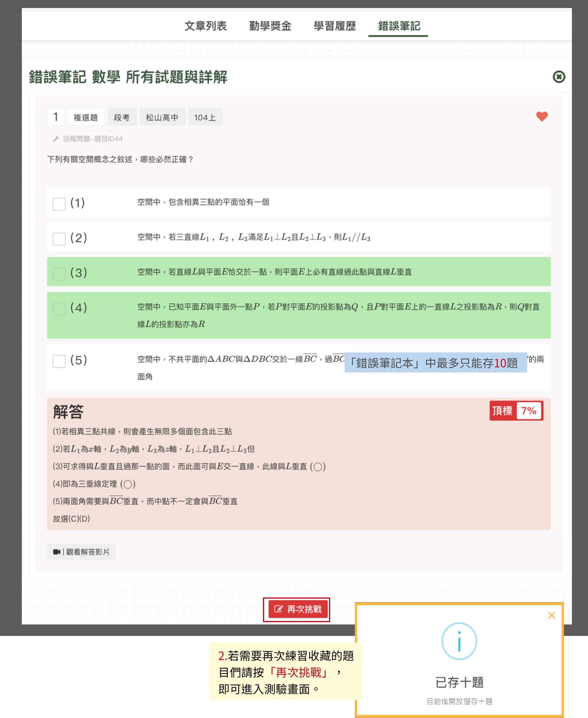588x718 pixels.
Task: Click explanation line (5)兩面角需要與BC垂直
Action: (x=145, y=501)
